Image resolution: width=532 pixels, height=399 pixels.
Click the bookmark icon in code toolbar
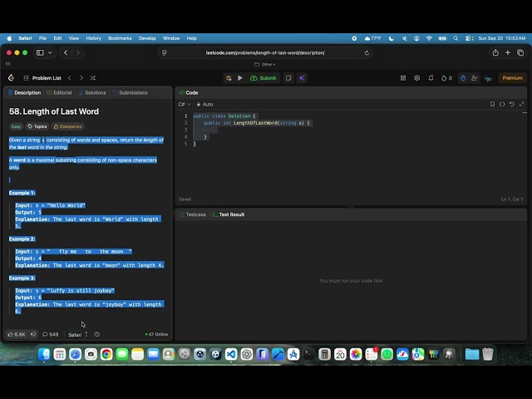492,104
